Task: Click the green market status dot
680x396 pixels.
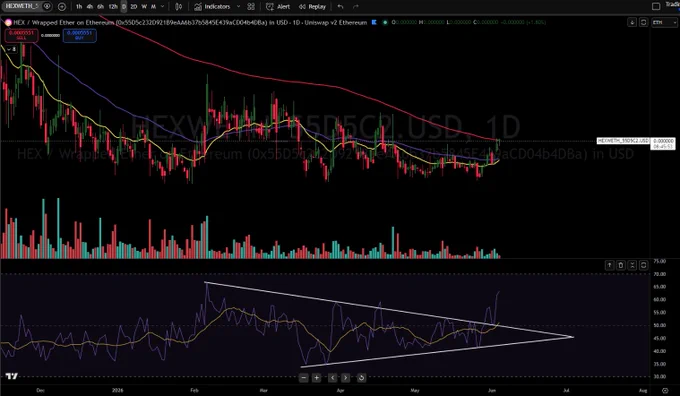Action: tap(385, 22)
